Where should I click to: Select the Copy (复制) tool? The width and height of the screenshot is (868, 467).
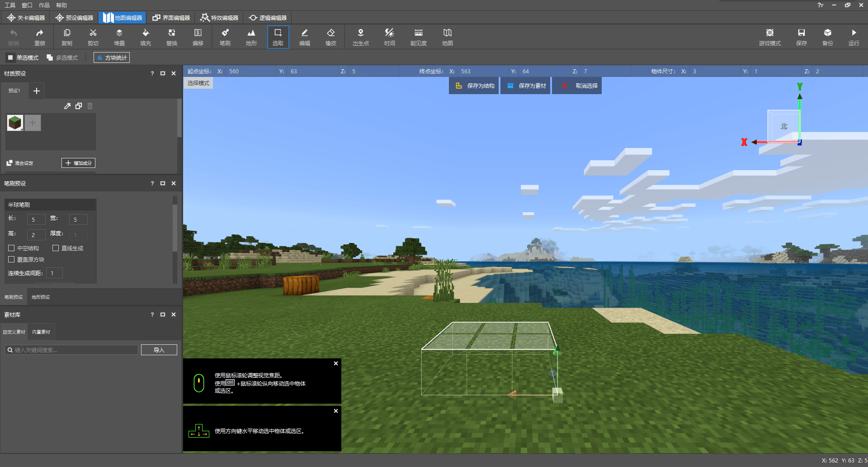point(67,37)
